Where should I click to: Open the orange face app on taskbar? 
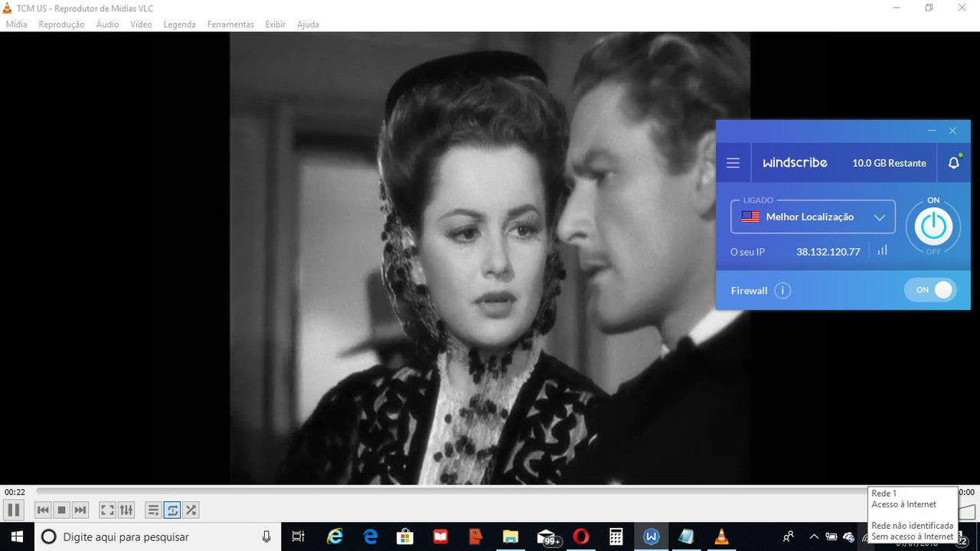[x=475, y=536]
